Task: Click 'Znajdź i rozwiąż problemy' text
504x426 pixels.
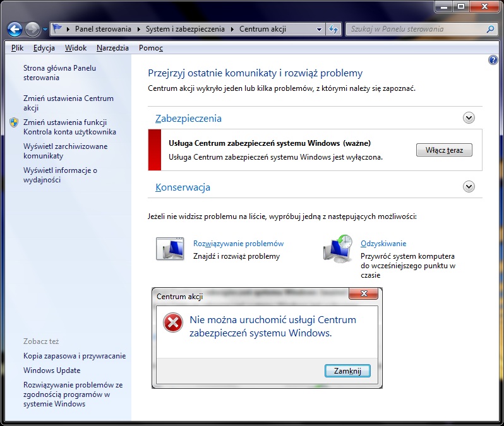Action: tap(237, 256)
